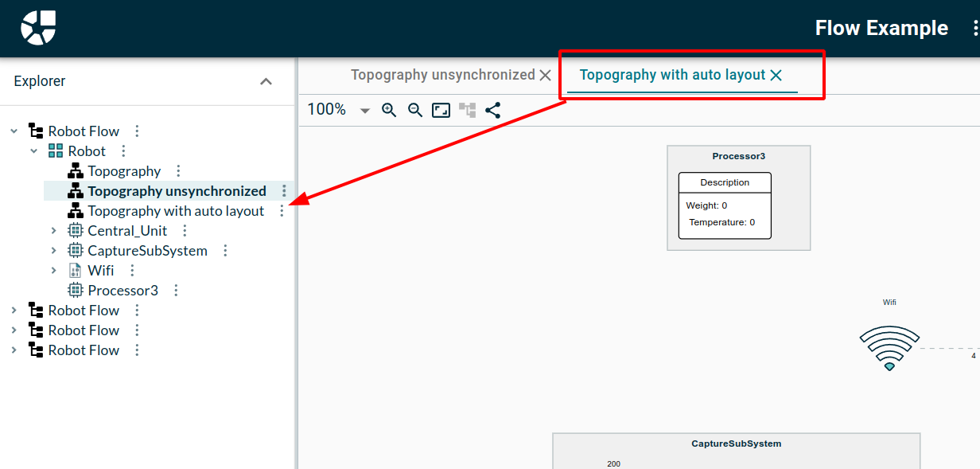Select Topography with auto layout tree item
This screenshot has height=469, width=980.
[x=176, y=211]
